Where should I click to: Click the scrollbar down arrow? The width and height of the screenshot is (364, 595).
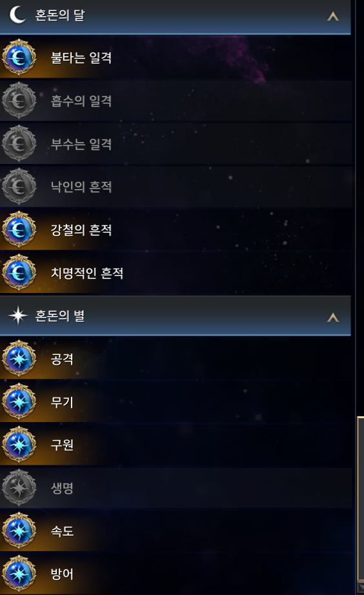361,587
